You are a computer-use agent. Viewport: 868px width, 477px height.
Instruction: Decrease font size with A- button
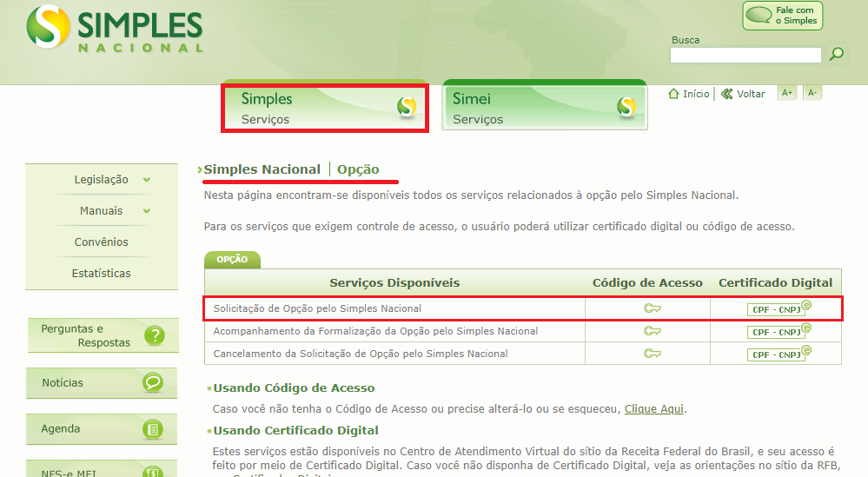pyautogui.click(x=812, y=93)
